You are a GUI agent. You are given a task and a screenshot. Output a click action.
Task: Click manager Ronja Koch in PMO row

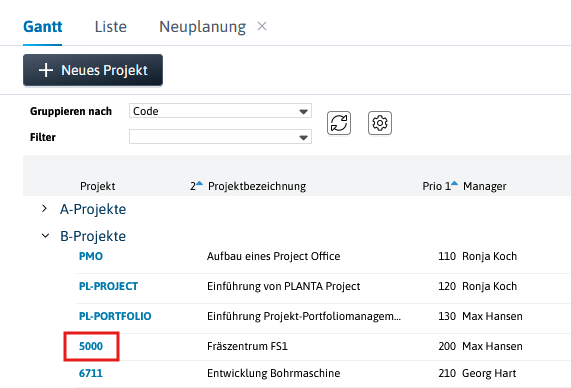(489, 256)
